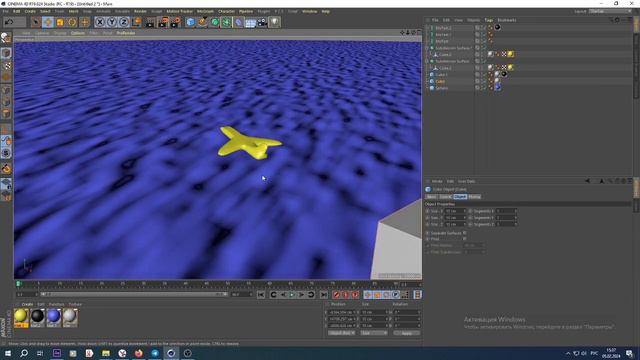Viewport: 640px width, 360px height.
Task: Click Make Editable icon in left palette
Action: pyautogui.click(x=6, y=38)
